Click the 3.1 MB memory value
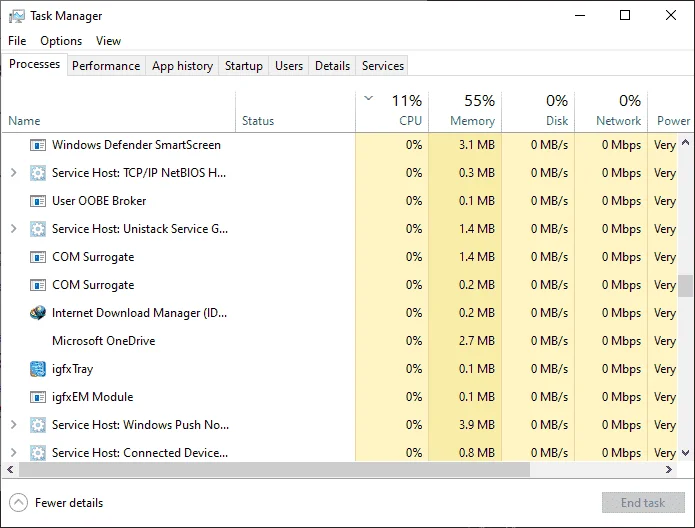This screenshot has height=528, width=695. 476,145
